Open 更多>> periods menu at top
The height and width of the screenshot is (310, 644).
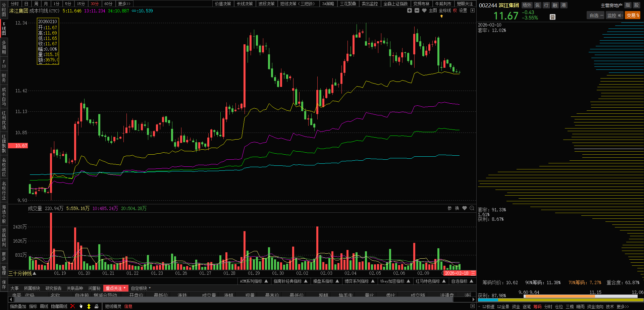pos(124,4)
